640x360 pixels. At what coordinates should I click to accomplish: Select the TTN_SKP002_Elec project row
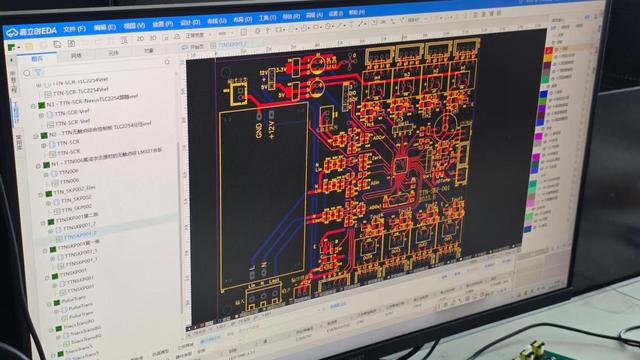[74, 191]
